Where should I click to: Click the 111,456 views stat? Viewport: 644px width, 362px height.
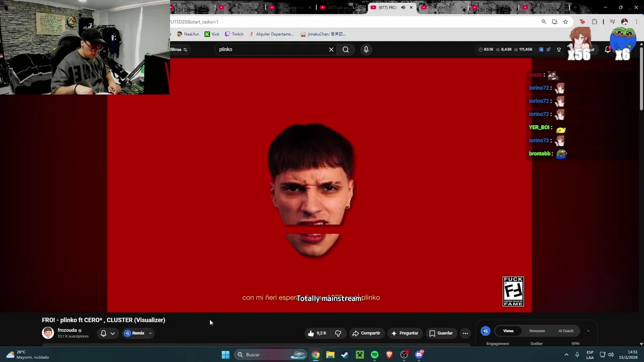point(523,49)
